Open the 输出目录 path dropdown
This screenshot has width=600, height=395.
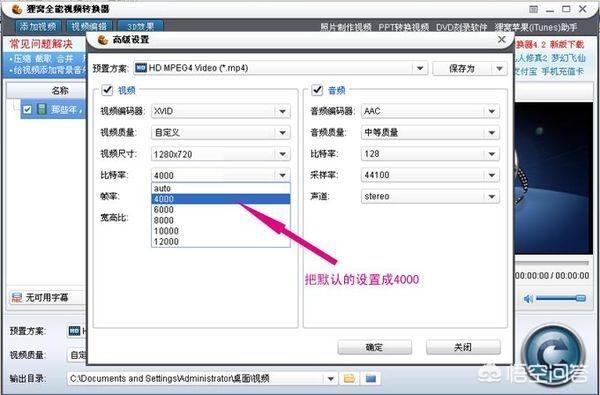point(331,379)
